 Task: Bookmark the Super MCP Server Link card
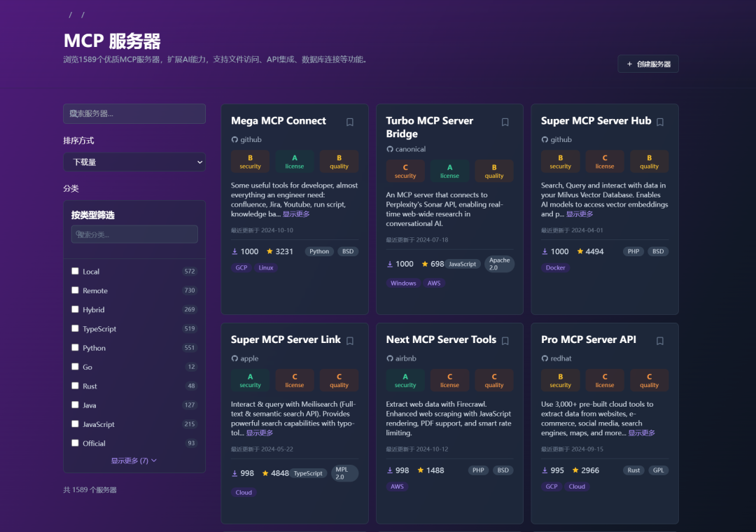(350, 341)
